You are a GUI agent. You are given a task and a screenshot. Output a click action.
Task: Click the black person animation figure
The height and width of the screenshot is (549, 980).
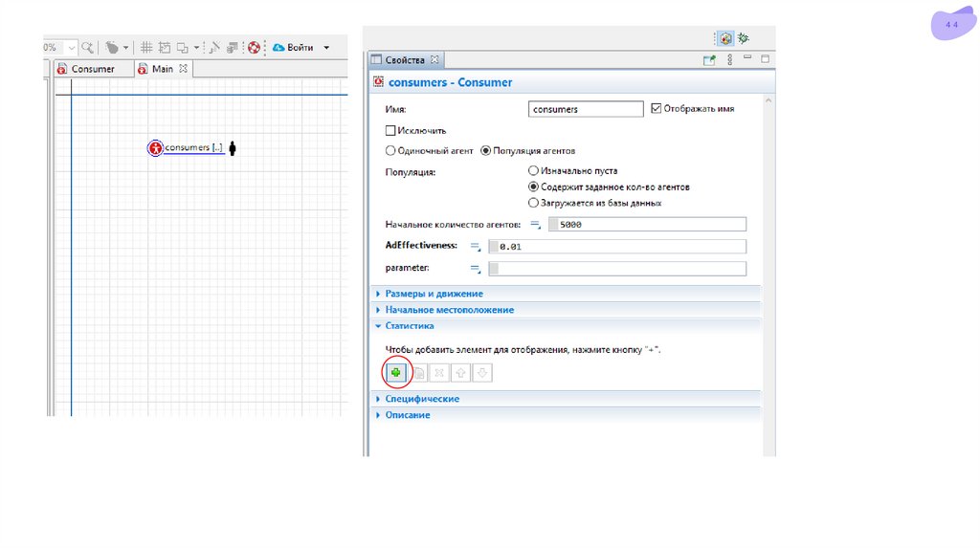pos(233,148)
